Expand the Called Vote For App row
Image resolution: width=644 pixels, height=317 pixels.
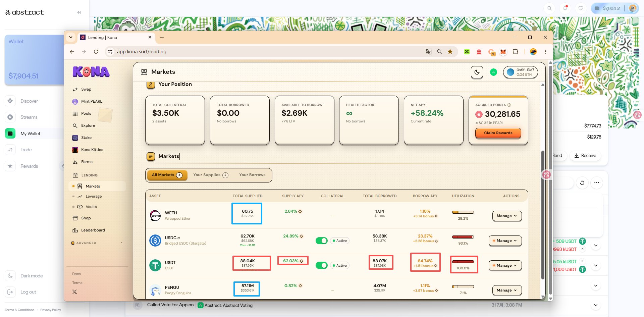pyautogui.click(x=596, y=305)
